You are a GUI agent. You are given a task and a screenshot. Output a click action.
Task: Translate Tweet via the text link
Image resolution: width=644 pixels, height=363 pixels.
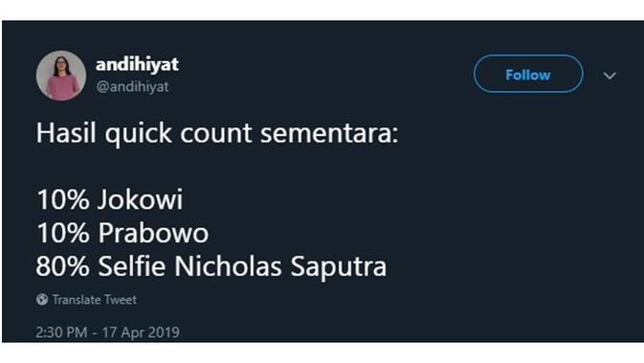(95, 300)
